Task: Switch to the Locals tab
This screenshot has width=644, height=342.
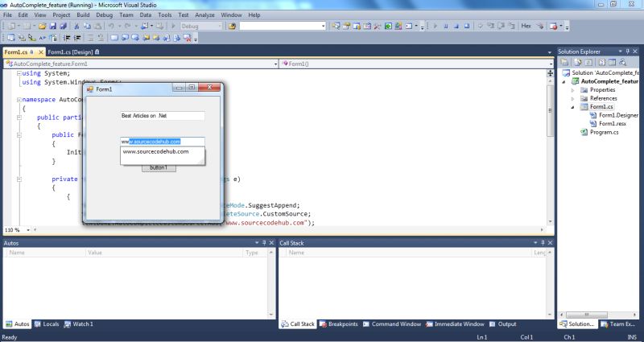Action: 47,324
